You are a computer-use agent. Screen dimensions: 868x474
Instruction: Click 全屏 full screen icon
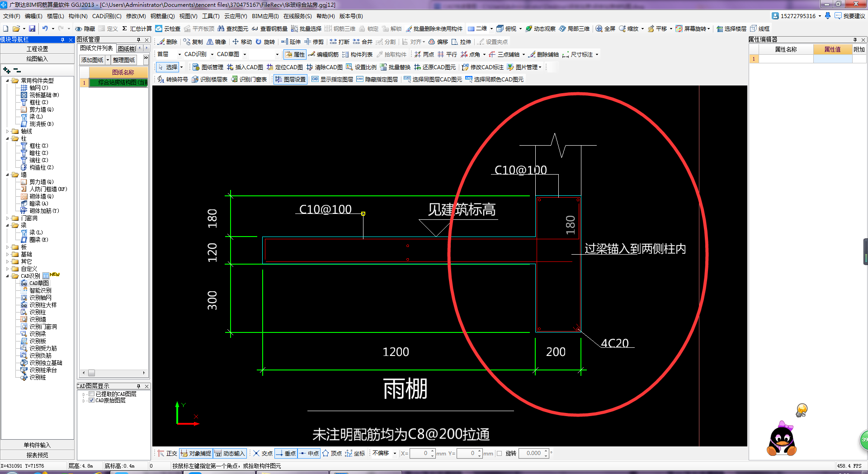pos(605,28)
